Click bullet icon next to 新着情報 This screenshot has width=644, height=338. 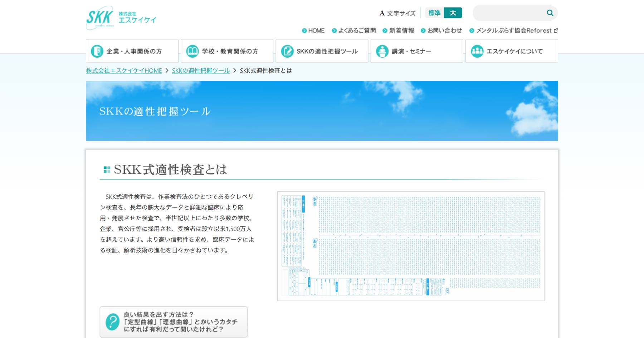(x=385, y=31)
